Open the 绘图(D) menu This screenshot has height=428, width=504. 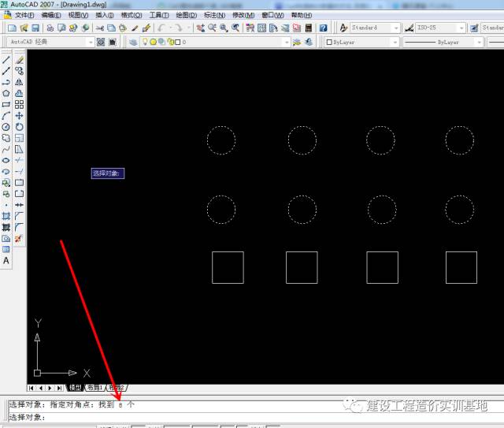point(187,15)
